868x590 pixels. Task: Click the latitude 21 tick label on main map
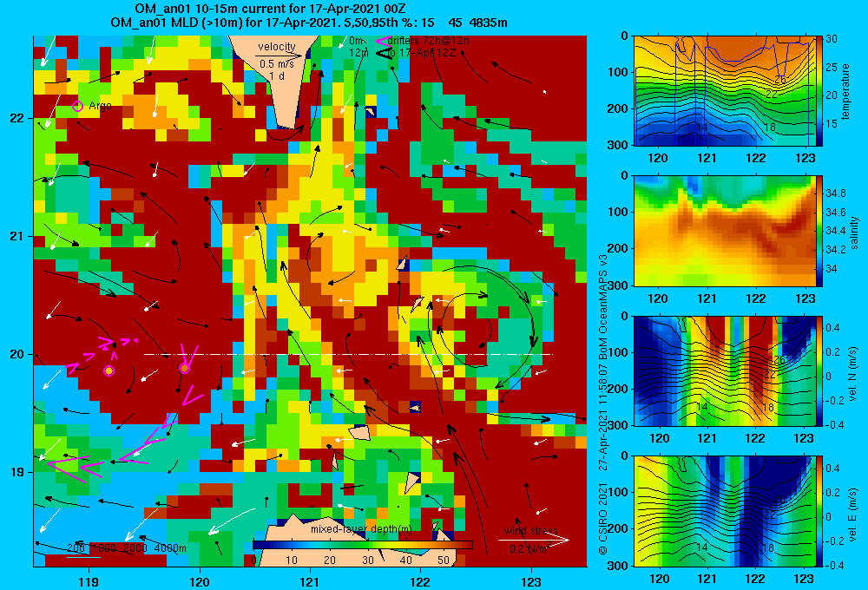(16, 236)
